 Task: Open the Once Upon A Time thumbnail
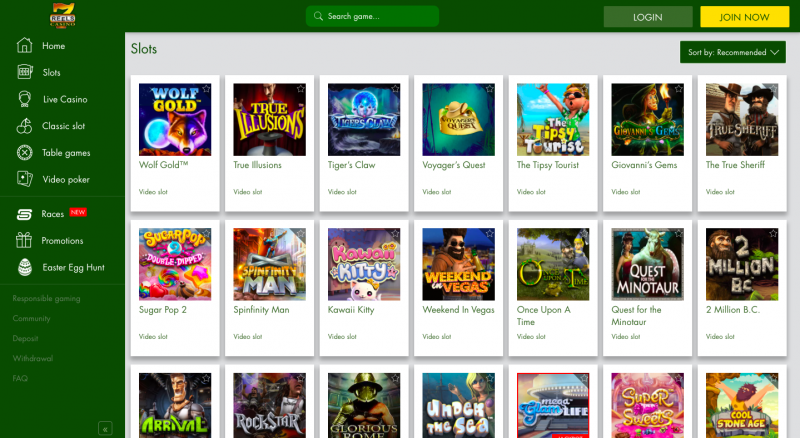point(553,264)
